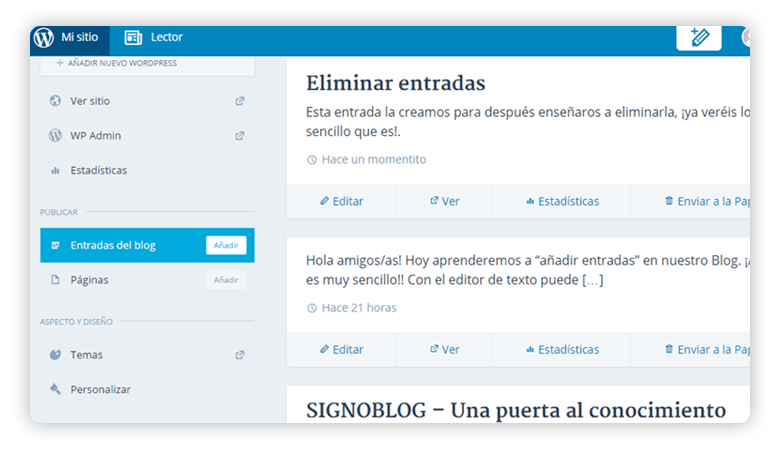
Task: Click Hace un momentito timestamp
Action: click(x=374, y=160)
